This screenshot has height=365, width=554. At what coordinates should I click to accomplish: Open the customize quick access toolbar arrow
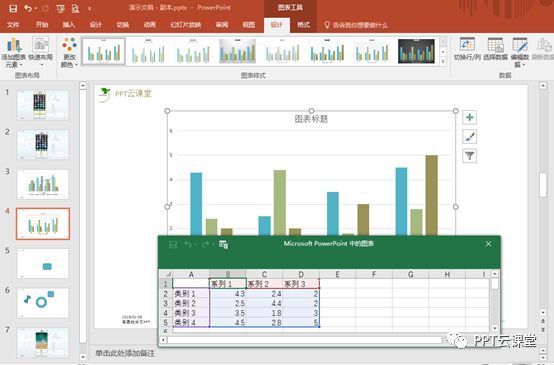click(90, 9)
